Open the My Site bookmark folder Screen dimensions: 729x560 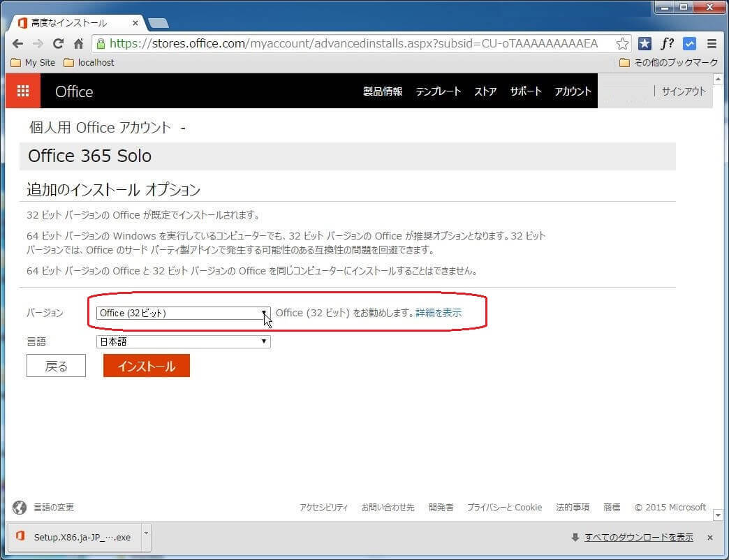[33, 63]
